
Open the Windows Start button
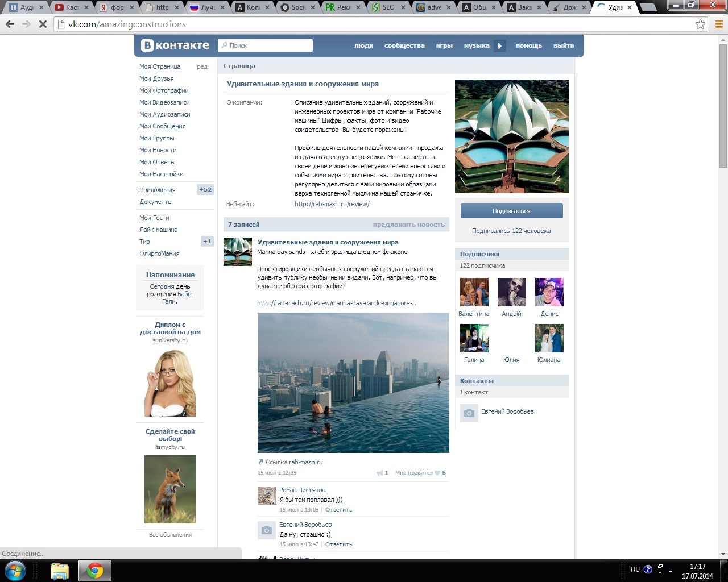[15, 571]
